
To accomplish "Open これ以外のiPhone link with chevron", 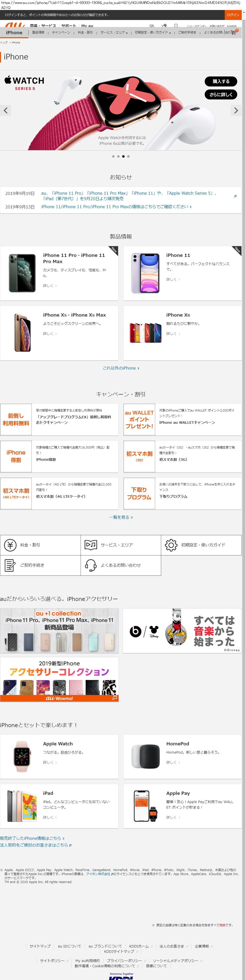I will pos(121,368).
